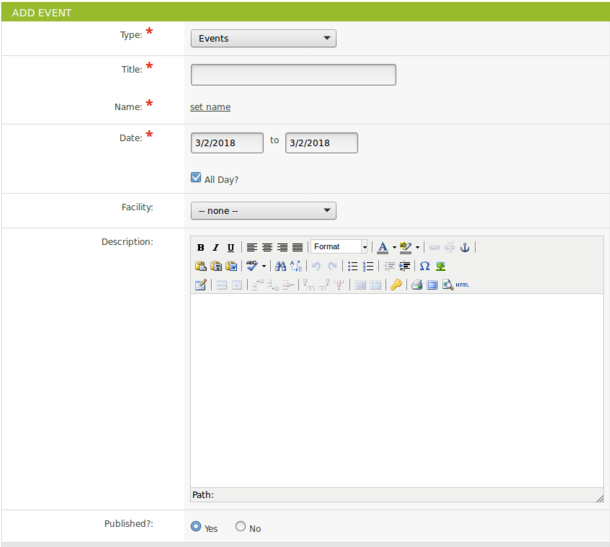Open the highlight color picker arrow
This screenshot has height=547, width=610.
tap(417, 247)
